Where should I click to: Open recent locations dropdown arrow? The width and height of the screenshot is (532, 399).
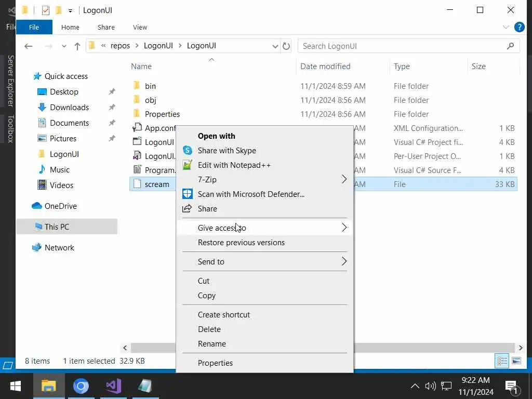64,46
